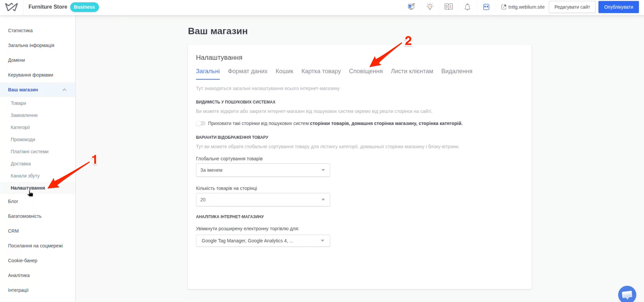Open Керування формами in the sidebar
The width and height of the screenshot is (644, 302).
click(x=31, y=75)
